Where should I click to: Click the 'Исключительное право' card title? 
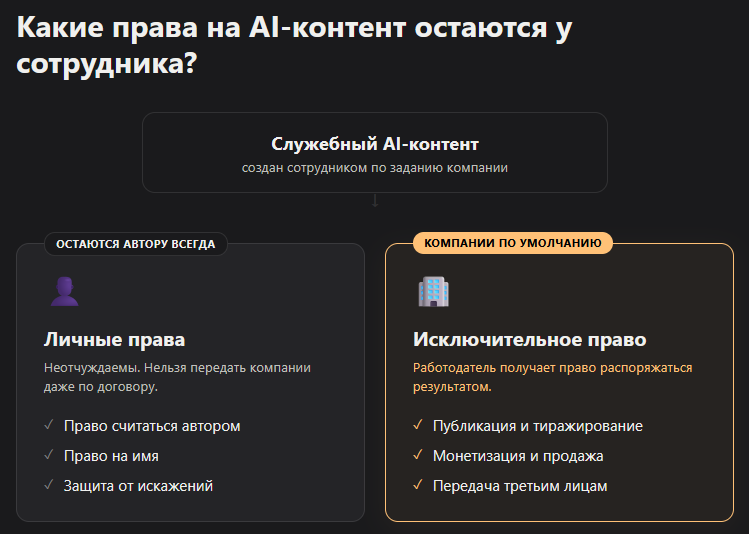530,340
